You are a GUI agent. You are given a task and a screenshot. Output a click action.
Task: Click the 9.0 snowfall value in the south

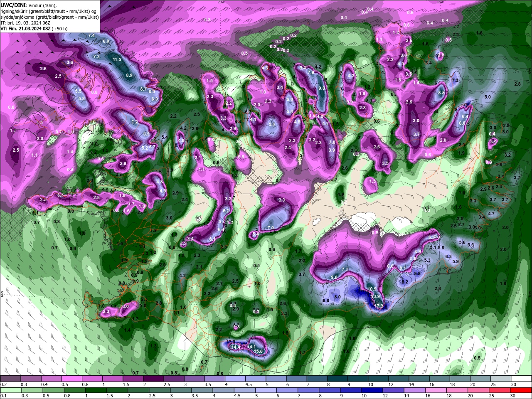tap(334, 277)
